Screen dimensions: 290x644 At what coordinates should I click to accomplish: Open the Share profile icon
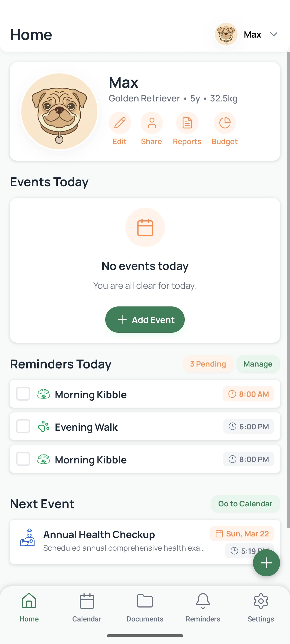pyautogui.click(x=152, y=123)
